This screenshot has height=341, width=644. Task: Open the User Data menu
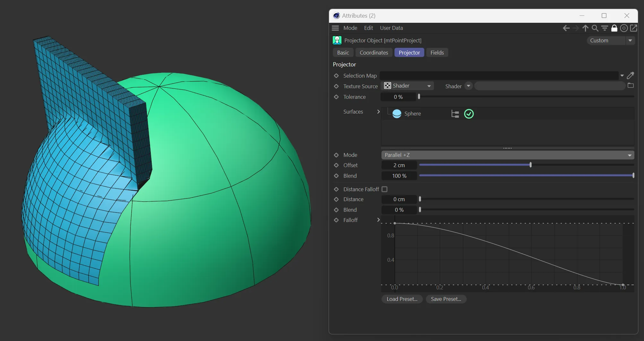[391, 28]
